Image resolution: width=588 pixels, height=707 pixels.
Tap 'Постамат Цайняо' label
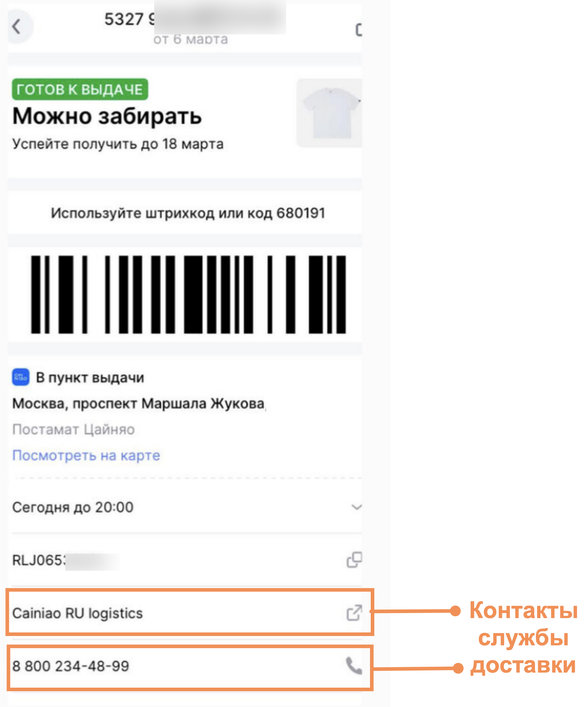click(73, 429)
